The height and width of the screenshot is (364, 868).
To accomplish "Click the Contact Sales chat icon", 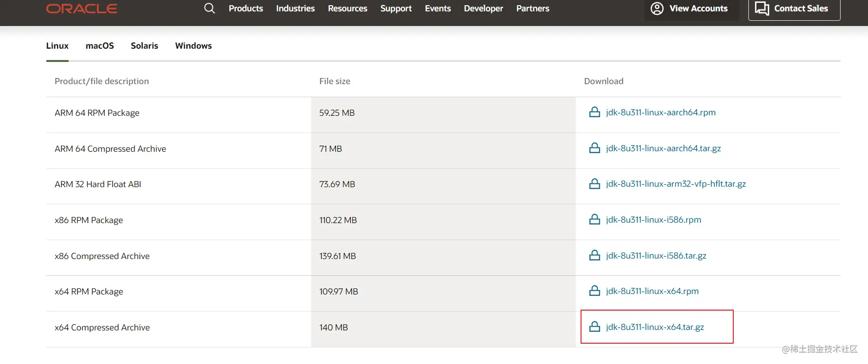I will coord(762,9).
